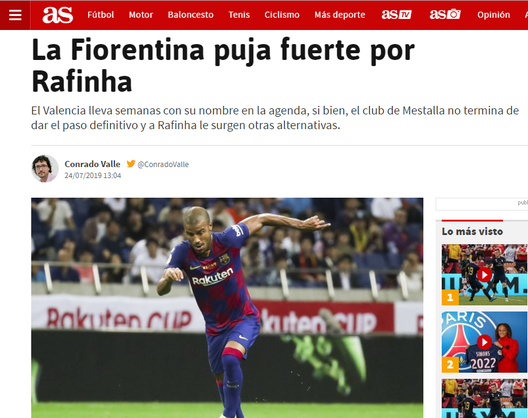Select the Tenis navigation item

[x=239, y=15]
